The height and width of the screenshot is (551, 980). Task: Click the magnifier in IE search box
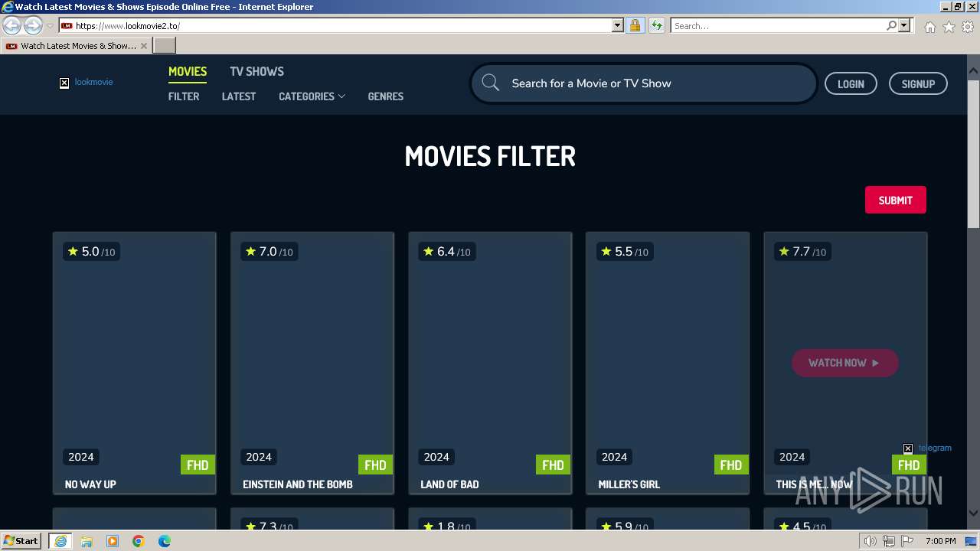point(891,25)
